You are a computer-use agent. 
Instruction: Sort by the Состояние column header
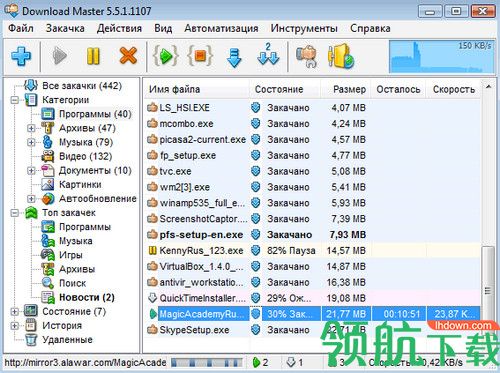(285, 89)
